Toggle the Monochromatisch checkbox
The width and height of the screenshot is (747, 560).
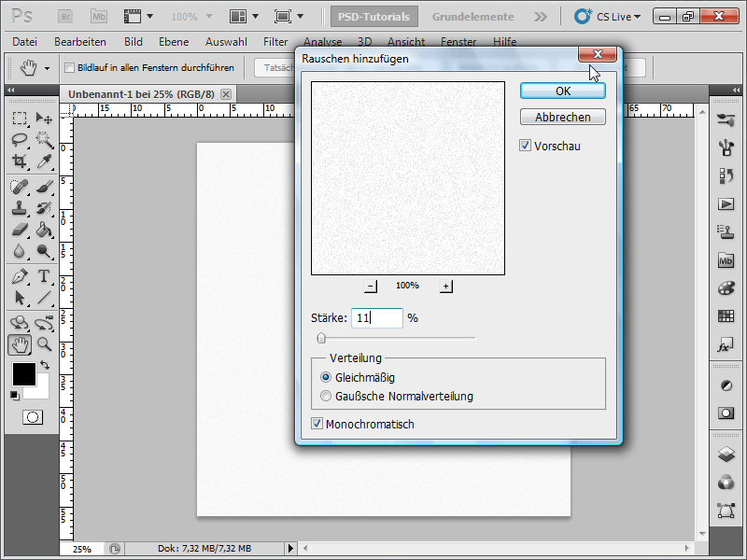(x=317, y=424)
